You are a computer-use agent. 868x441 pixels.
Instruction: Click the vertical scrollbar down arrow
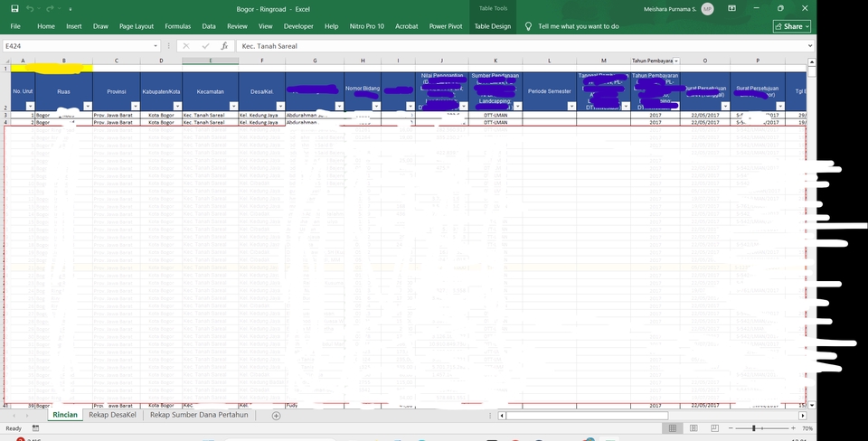812,405
